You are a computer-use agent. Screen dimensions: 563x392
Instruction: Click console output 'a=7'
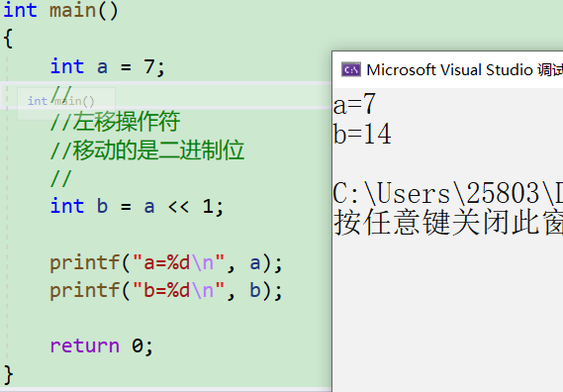pyautogui.click(x=354, y=104)
